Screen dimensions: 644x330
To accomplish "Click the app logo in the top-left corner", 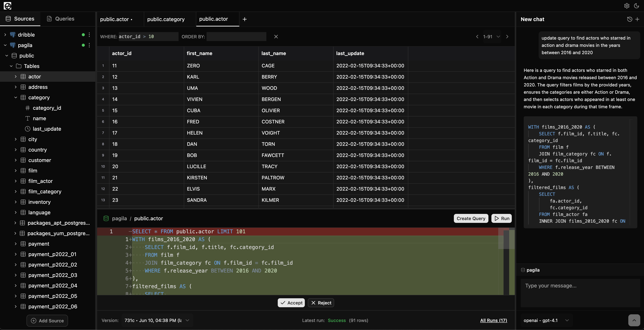I will [x=7, y=6].
